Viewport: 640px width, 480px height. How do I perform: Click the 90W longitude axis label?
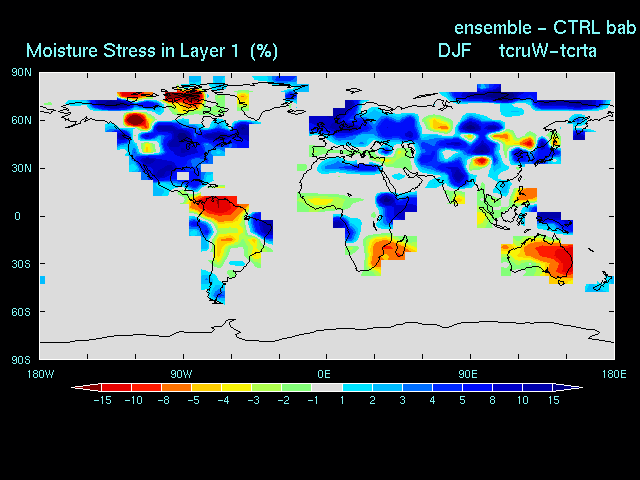click(x=182, y=374)
